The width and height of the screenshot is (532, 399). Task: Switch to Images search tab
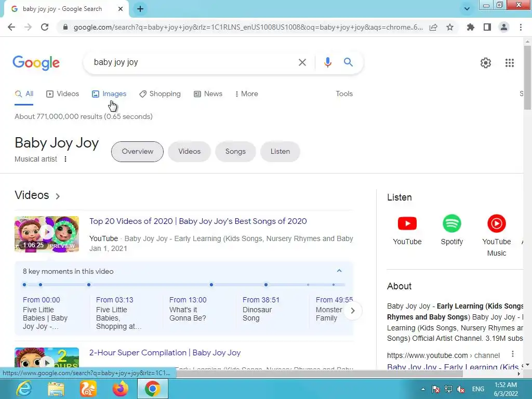pos(109,94)
